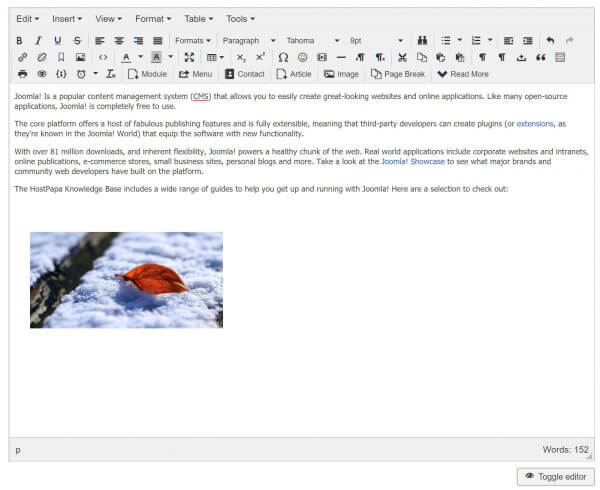Open the Tools menu
The height and width of the screenshot is (490, 600).
coord(240,19)
